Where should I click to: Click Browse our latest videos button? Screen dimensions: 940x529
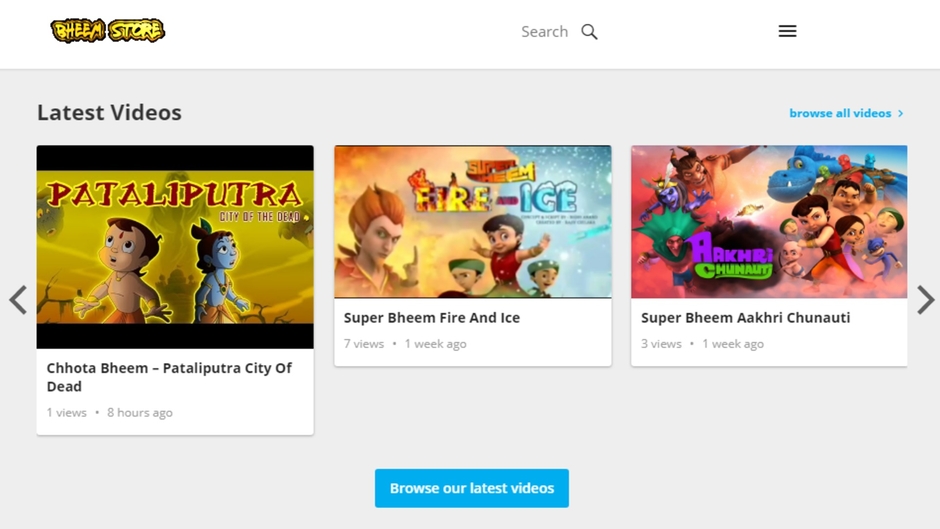tap(472, 488)
